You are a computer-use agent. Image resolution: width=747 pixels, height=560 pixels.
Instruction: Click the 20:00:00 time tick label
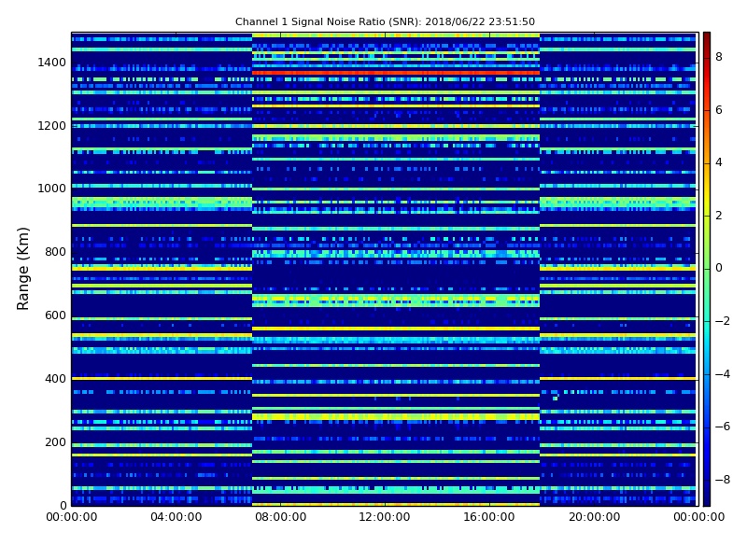(x=594, y=517)
